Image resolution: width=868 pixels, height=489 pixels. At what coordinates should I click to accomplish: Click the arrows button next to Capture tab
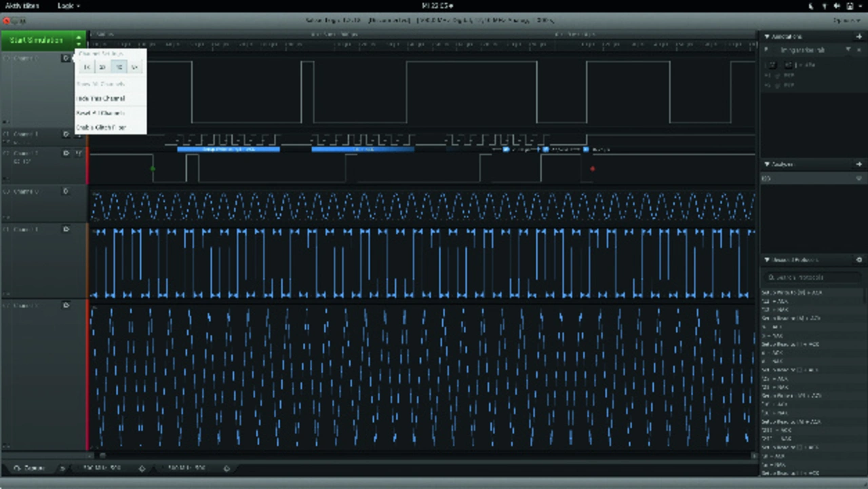[x=62, y=468]
